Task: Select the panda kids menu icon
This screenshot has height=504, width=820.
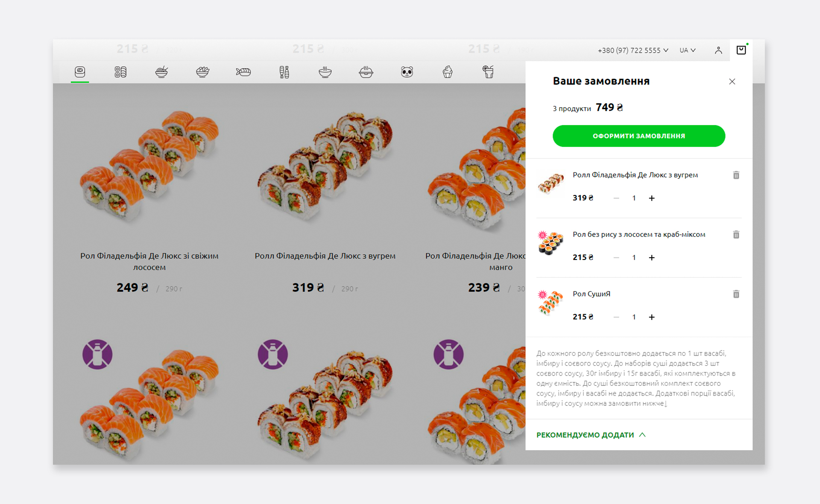Action: 407,72
